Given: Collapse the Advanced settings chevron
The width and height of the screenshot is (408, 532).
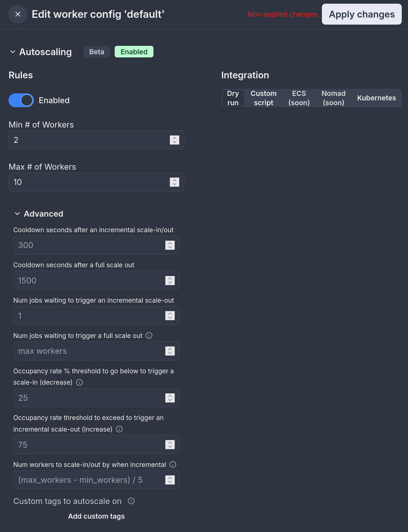Looking at the screenshot, I should pyautogui.click(x=17, y=214).
